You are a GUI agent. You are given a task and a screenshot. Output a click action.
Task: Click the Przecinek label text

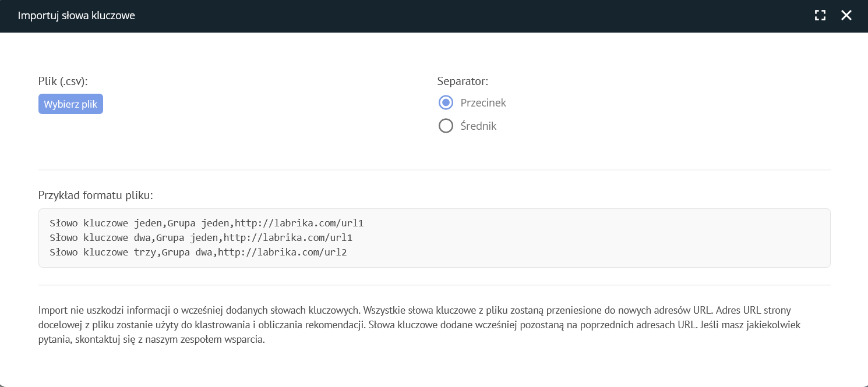click(483, 102)
